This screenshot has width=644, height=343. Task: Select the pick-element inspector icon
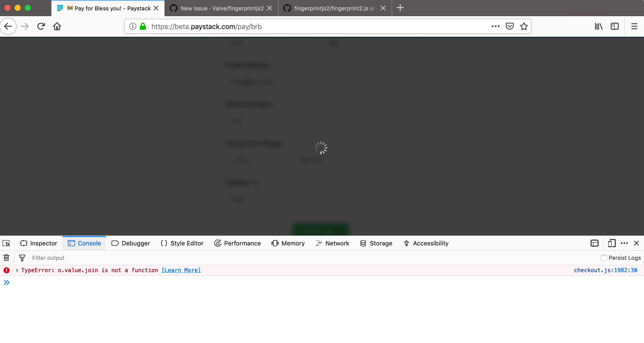click(6, 243)
